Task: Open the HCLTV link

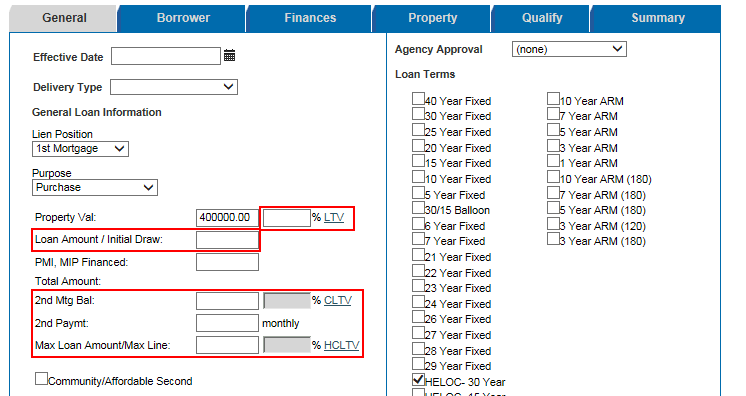Action: tap(342, 345)
